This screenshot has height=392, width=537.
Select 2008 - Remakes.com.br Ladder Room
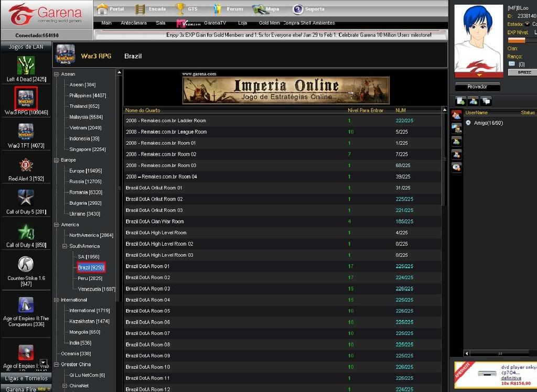click(283, 121)
